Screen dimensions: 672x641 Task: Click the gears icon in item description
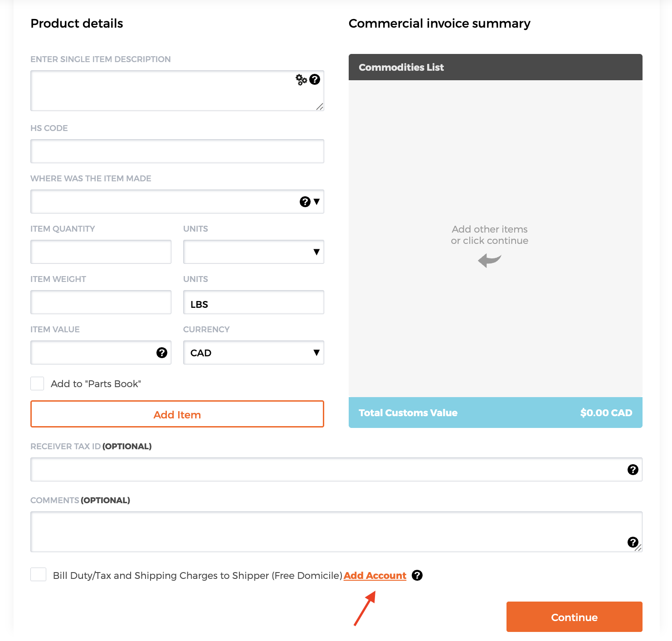(301, 80)
